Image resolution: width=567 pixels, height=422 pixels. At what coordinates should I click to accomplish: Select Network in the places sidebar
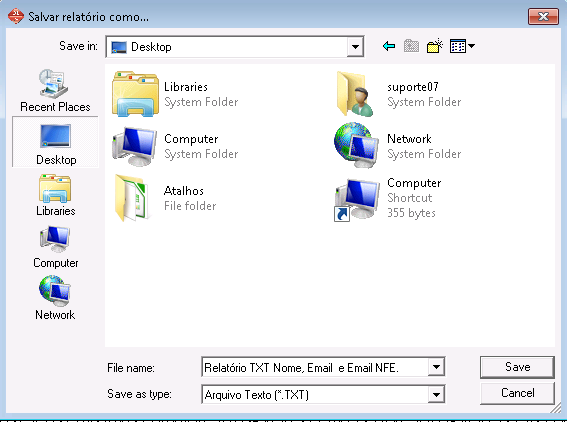click(x=55, y=298)
